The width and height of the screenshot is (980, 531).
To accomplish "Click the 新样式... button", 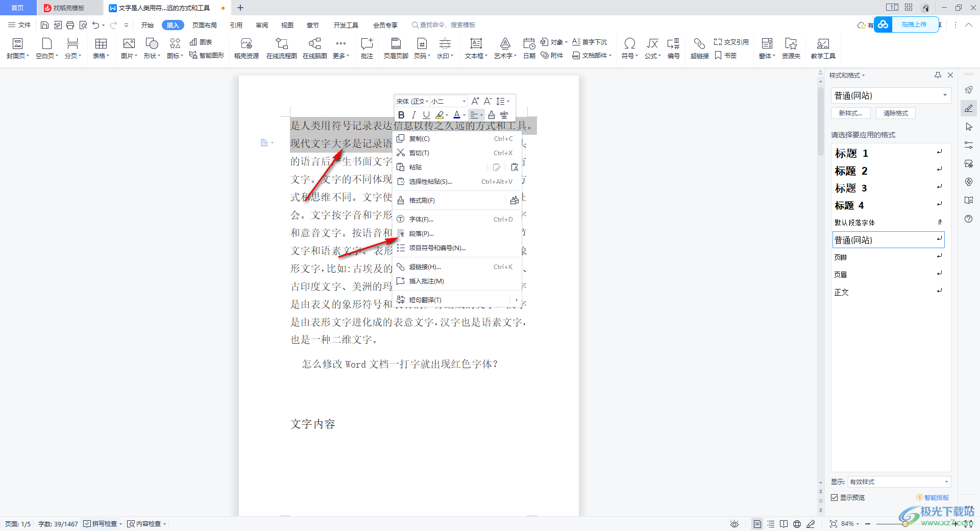I will pos(850,113).
